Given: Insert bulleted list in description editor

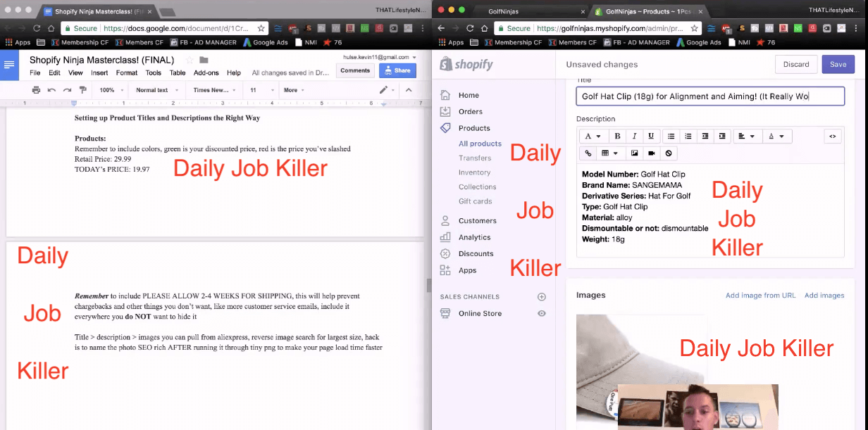Looking at the screenshot, I should [671, 136].
